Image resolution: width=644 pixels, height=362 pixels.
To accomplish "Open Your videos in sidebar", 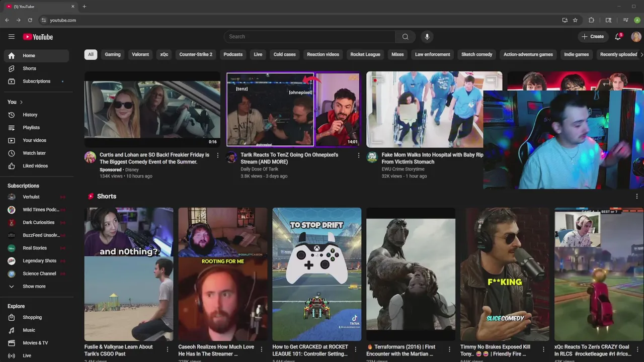I will (x=36, y=140).
